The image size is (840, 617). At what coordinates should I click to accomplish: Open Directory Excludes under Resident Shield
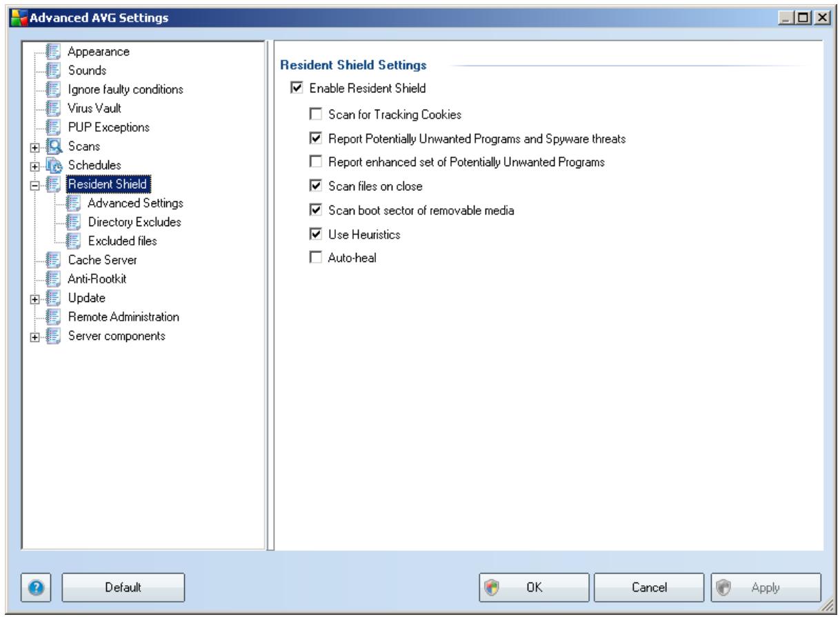134,222
